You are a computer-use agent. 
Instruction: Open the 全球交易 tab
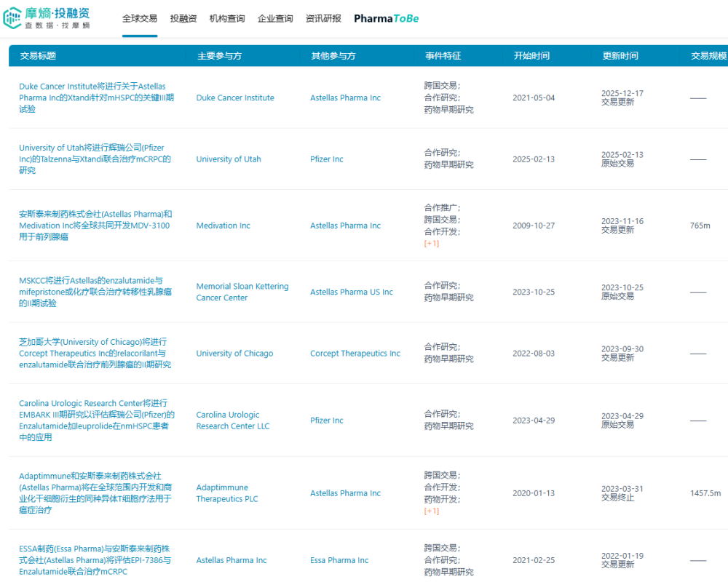(x=140, y=19)
